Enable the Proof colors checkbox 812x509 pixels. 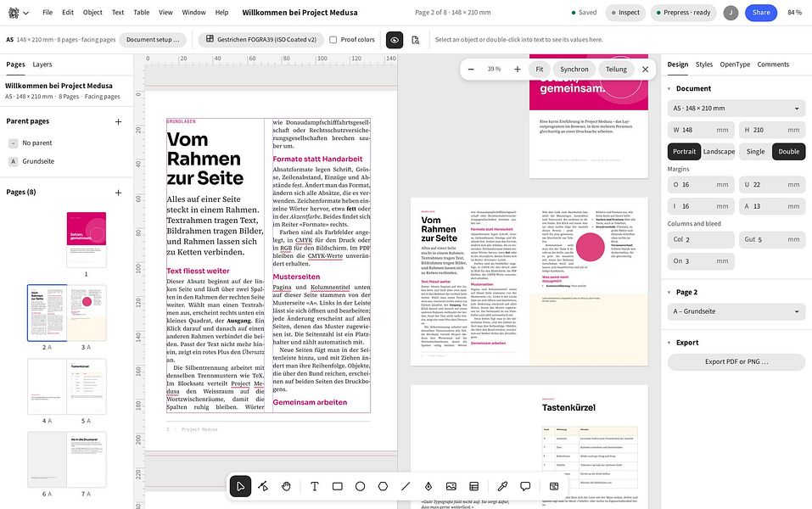coord(333,39)
